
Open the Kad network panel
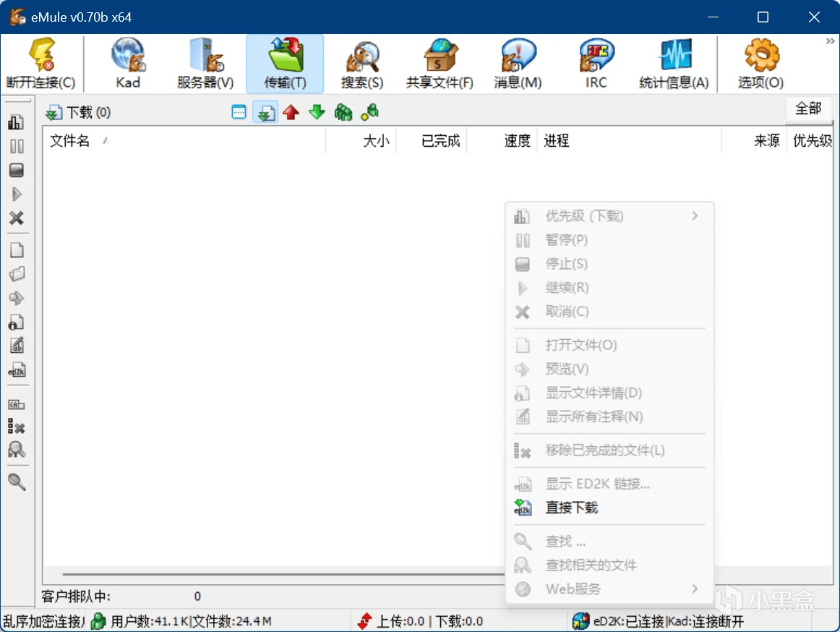(128, 64)
